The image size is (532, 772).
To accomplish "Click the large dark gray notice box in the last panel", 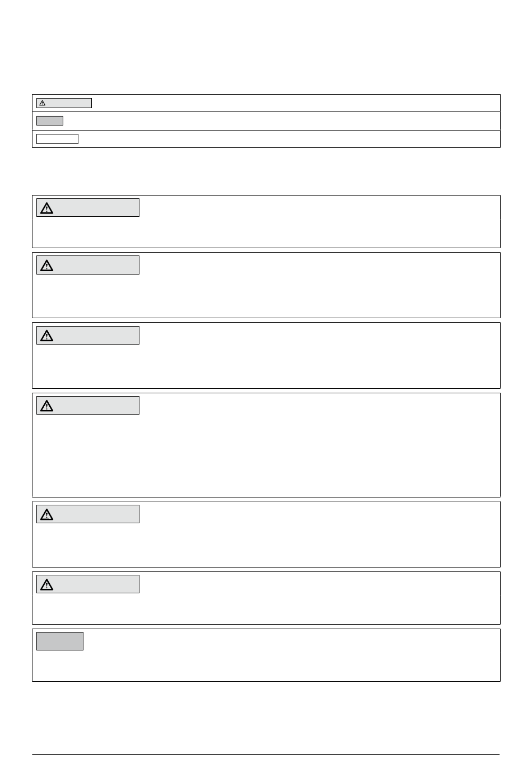I will pos(60,641).
